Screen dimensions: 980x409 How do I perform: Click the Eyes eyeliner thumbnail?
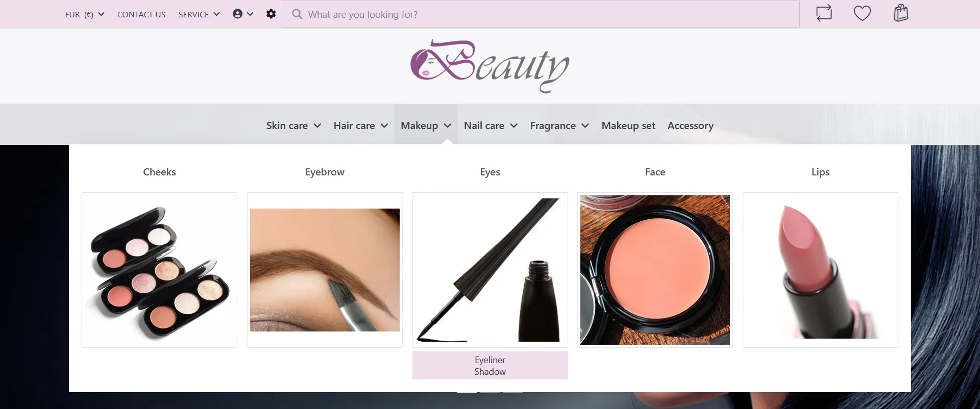(490, 270)
